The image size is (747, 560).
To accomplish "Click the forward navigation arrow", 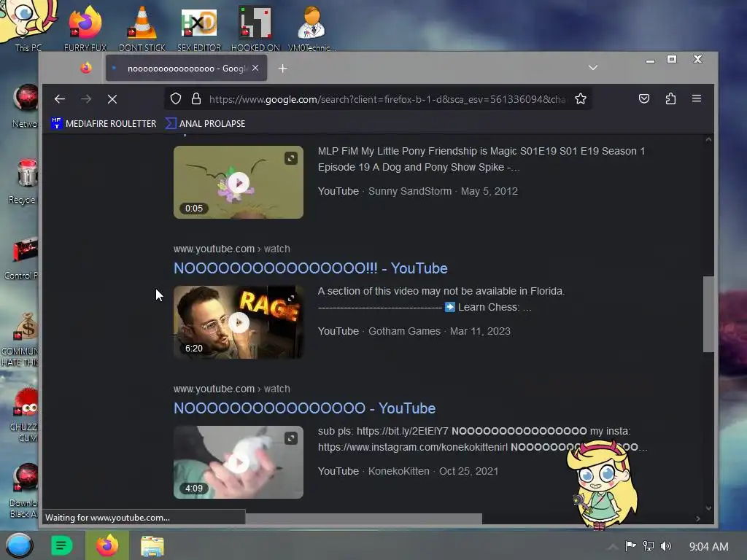I will click(86, 99).
